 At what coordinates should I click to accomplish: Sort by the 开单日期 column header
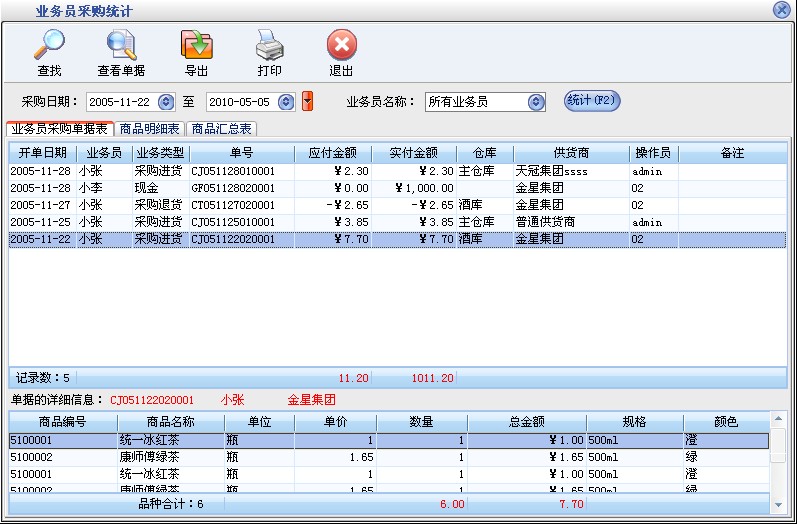(43, 153)
